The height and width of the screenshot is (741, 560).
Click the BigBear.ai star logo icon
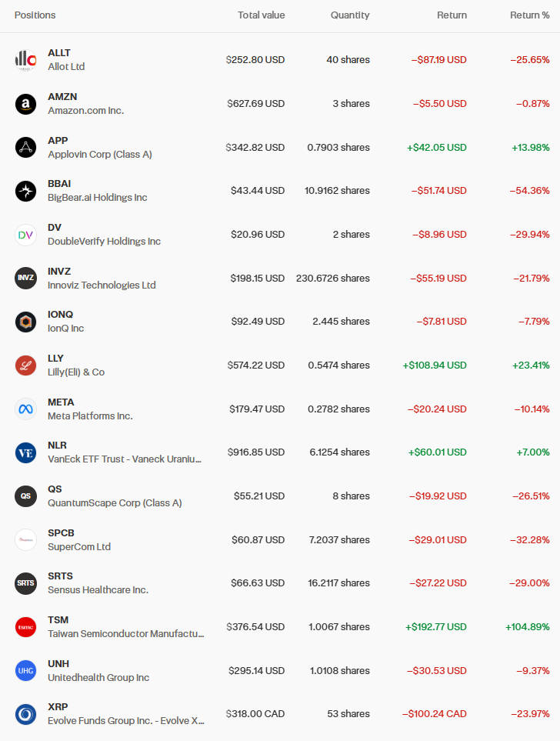(26, 191)
